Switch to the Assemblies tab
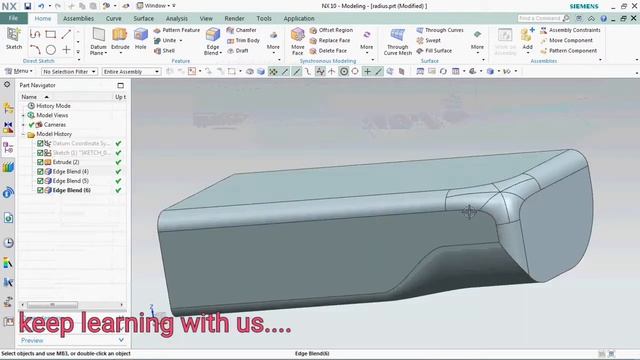This screenshot has height=360, width=640. [x=78, y=18]
